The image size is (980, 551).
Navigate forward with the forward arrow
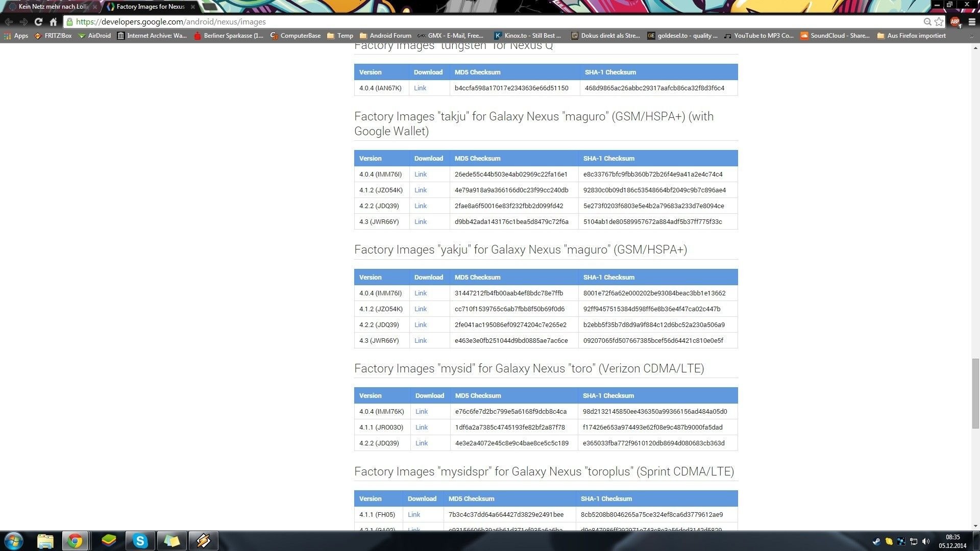(23, 22)
